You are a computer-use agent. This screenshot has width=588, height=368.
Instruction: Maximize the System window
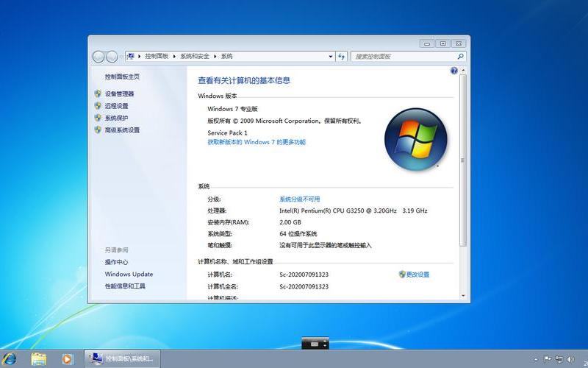coord(443,43)
